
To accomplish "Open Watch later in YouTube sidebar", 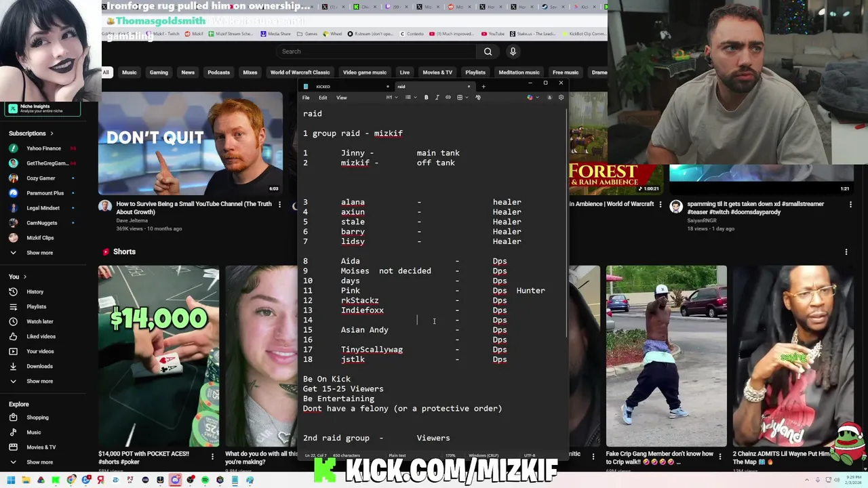I will [x=39, y=321].
